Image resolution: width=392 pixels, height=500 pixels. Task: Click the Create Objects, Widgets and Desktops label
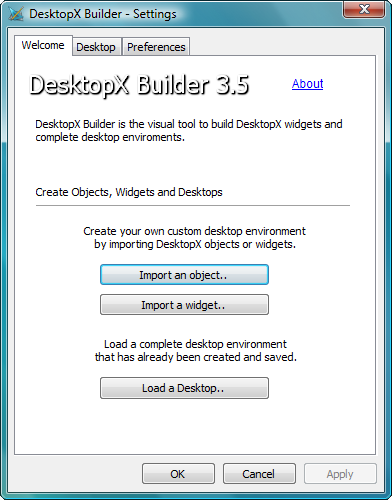click(129, 192)
